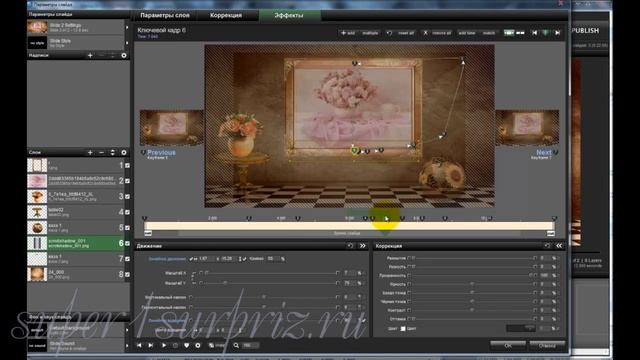The image size is (640, 360).
Task: Copy Correction settings back with double arrow icon
Action: point(559,246)
